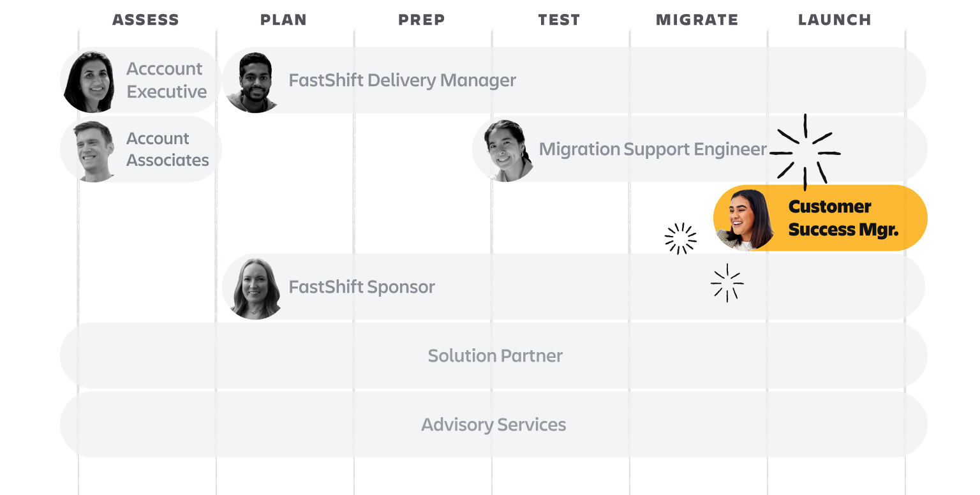Select the TEST phase heading
The width and height of the screenshot is (980, 495).
[x=559, y=20]
